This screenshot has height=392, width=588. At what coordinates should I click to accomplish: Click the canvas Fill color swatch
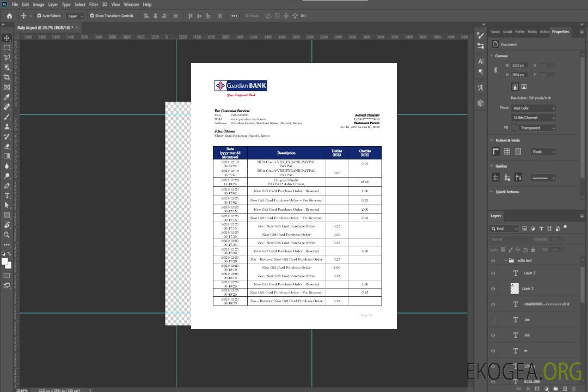pos(514,128)
